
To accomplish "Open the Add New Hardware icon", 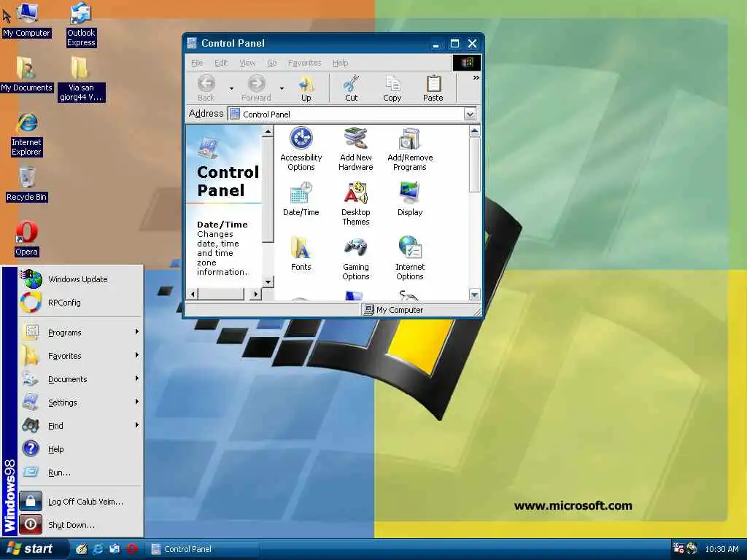I will pyautogui.click(x=355, y=149).
